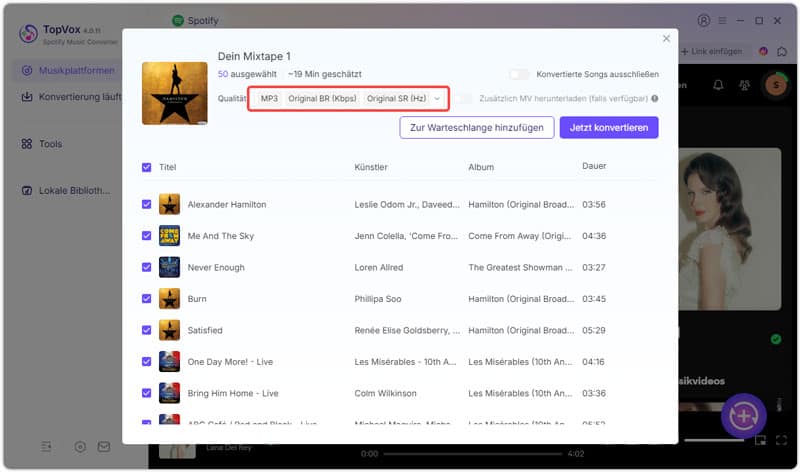
Task: Click One Day More! - Live thumbnail
Action: (169, 361)
